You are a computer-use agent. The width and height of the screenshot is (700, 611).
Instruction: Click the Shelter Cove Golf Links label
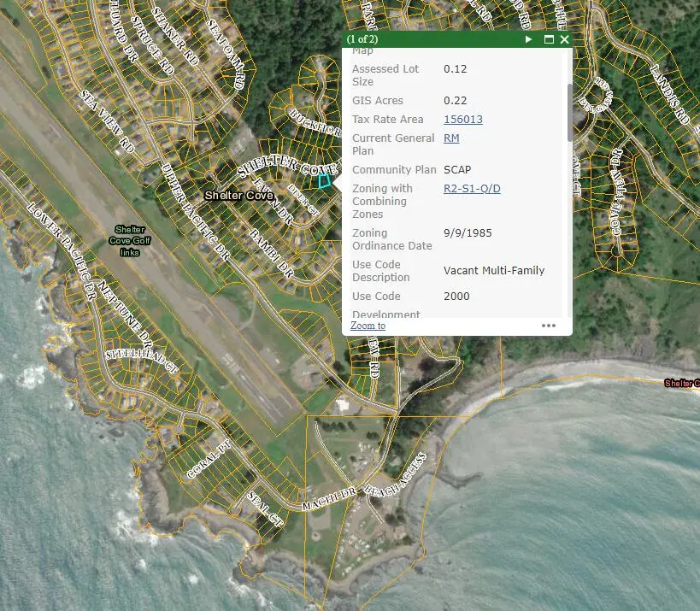click(130, 241)
